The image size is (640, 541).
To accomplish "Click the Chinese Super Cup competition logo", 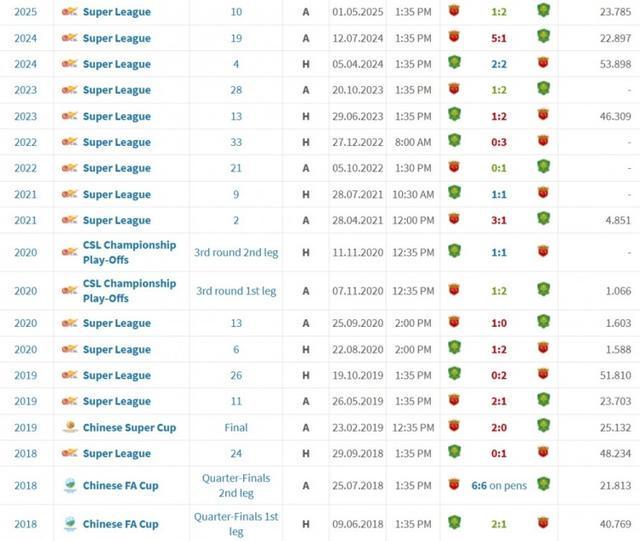I will pyautogui.click(x=70, y=427).
